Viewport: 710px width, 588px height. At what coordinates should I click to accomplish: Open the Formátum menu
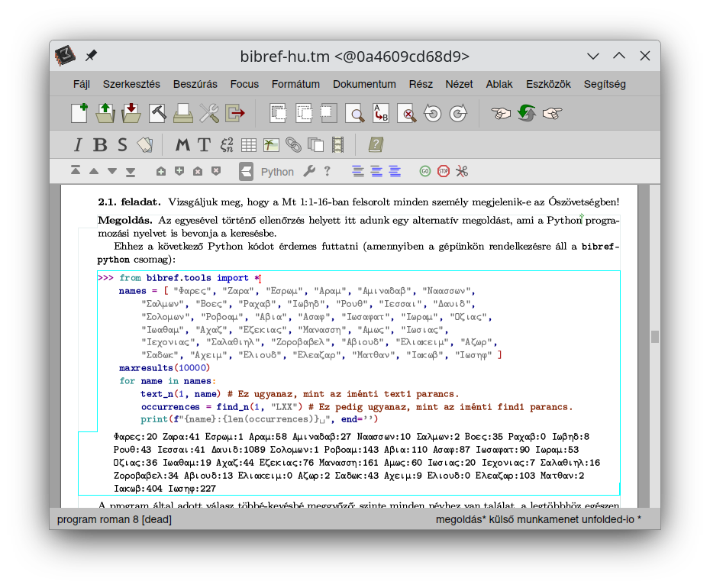coord(295,84)
